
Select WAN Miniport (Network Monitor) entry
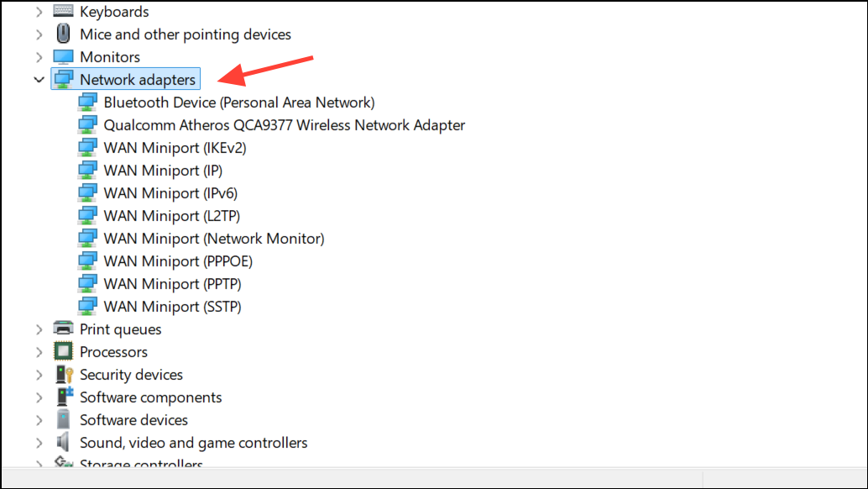[213, 239]
